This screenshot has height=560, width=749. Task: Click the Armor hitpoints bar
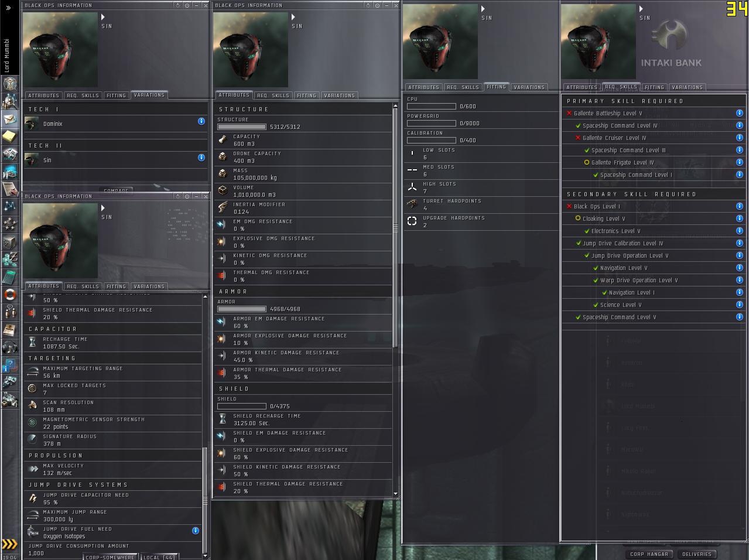tap(241, 309)
